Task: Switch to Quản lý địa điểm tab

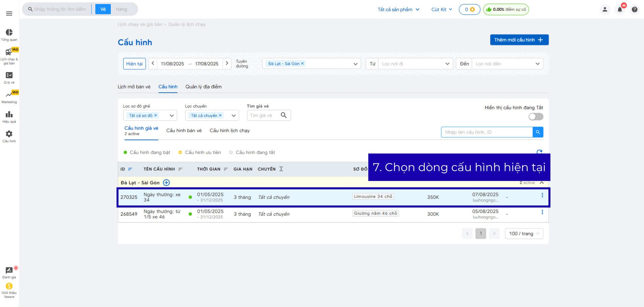Action: click(203, 87)
